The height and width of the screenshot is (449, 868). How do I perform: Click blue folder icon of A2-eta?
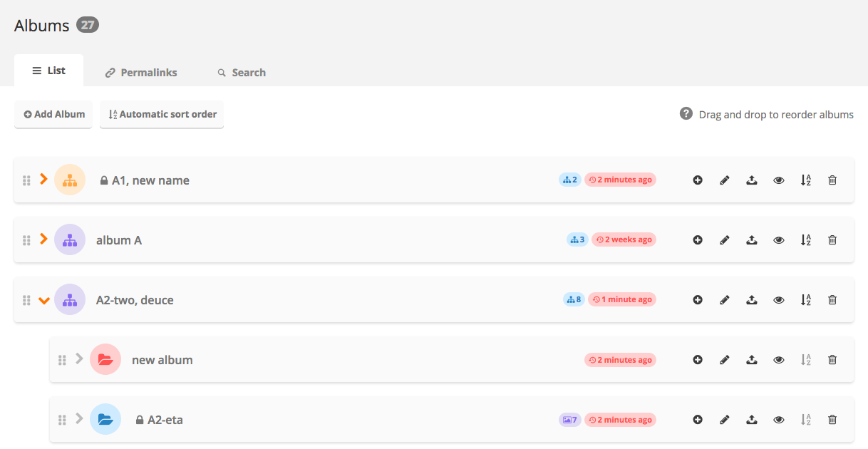[x=105, y=420]
